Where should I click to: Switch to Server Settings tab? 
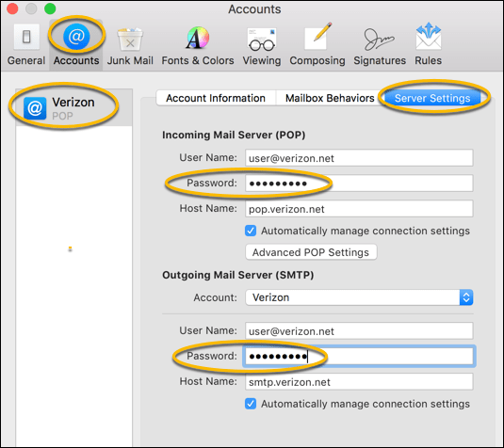(x=432, y=98)
